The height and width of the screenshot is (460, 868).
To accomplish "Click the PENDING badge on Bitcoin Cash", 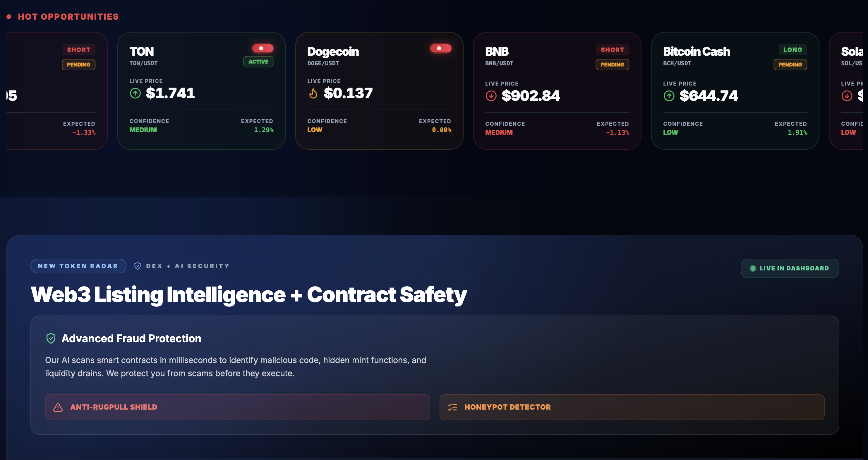I will click(x=790, y=64).
